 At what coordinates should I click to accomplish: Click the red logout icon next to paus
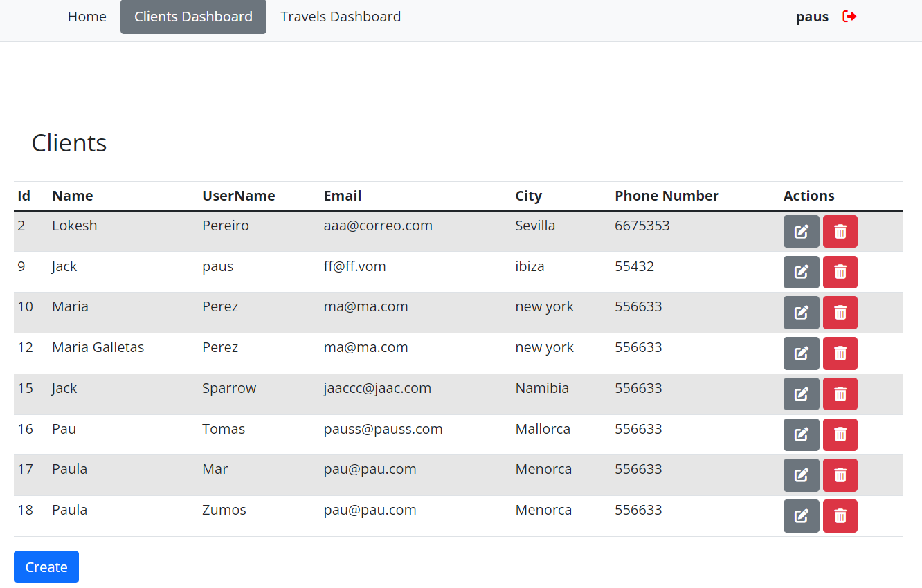pyautogui.click(x=849, y=16)
